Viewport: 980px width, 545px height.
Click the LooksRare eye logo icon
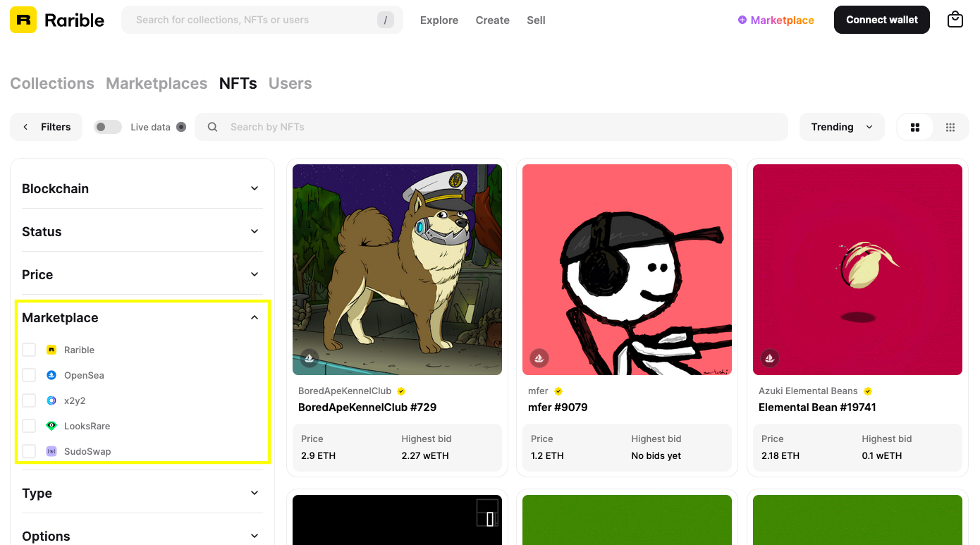pos(51,426)
